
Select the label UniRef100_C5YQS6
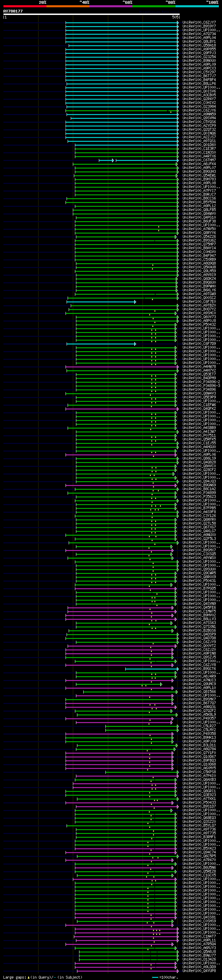pos(199,122)
